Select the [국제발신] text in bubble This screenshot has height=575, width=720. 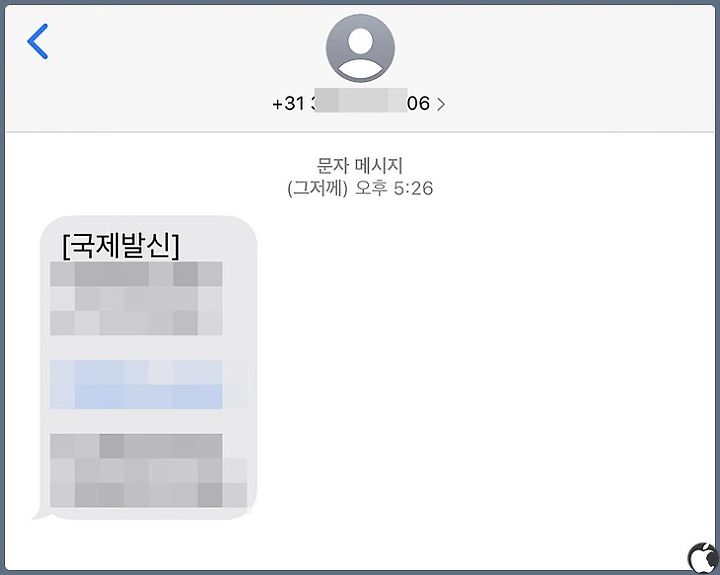(121, 246)
